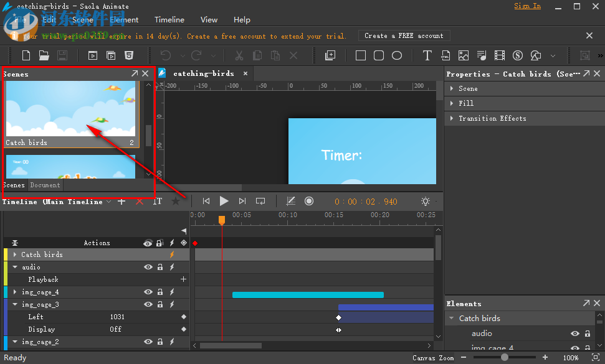The height and width of the screenshot is (364, 605).
Task: Open the Timeline menu
Action: point(169,19)
